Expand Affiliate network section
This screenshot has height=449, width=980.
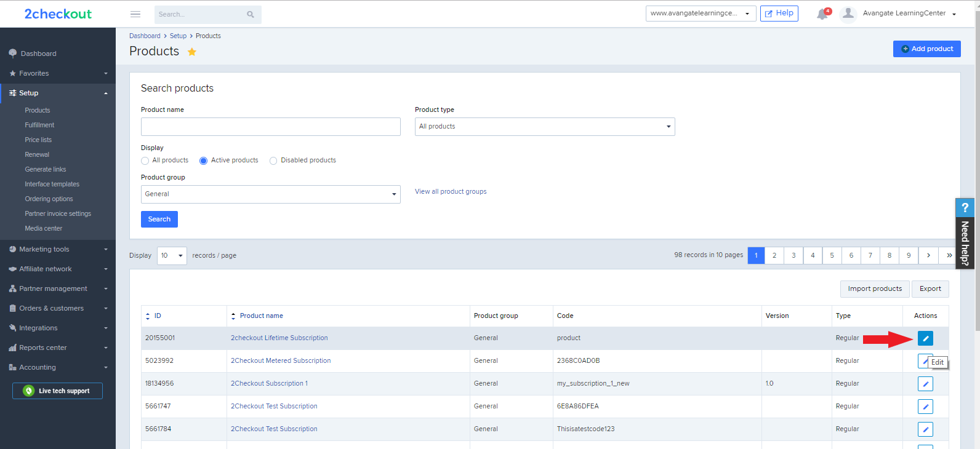pyautogui.click(x=58, y=269)
